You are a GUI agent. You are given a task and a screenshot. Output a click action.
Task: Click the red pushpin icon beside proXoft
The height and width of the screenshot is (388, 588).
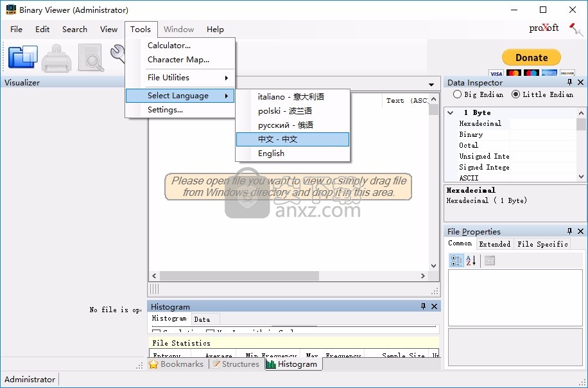575,30
